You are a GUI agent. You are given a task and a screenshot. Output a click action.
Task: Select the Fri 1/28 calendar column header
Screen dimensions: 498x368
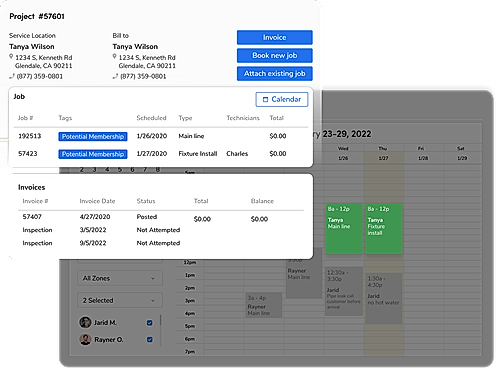(x=423, y=153)
